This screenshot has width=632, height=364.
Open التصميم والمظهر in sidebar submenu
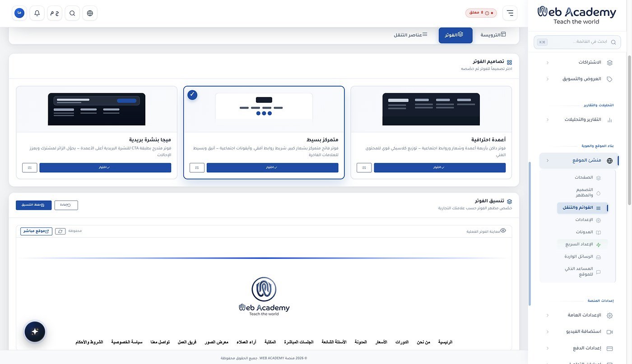pos(583,193)
